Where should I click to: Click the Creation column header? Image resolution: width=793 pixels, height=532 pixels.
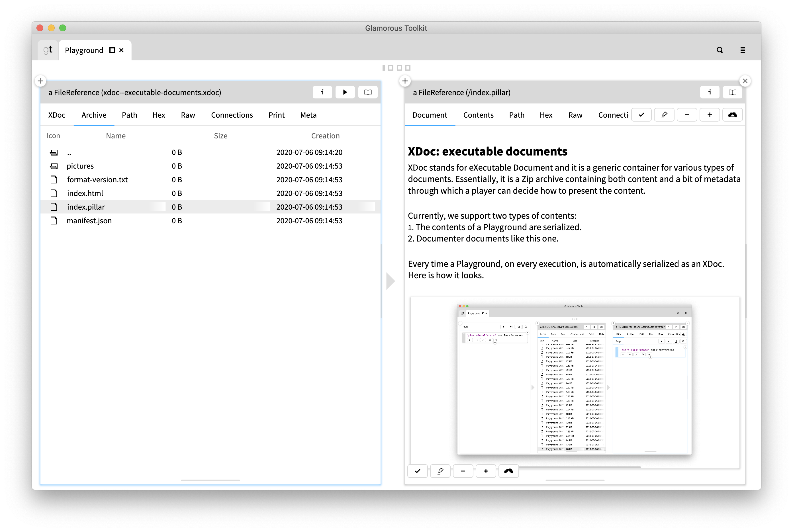point(325,136)
